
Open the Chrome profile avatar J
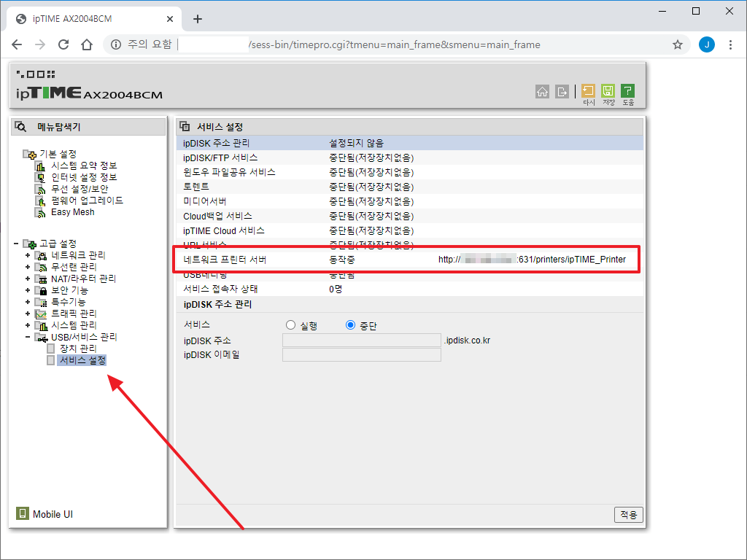706,44
